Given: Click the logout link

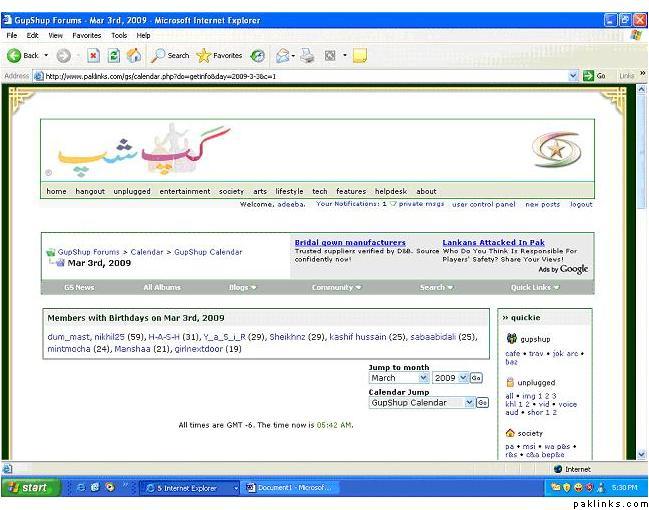Looking at the screenshot, I should [x=581, y=204].
